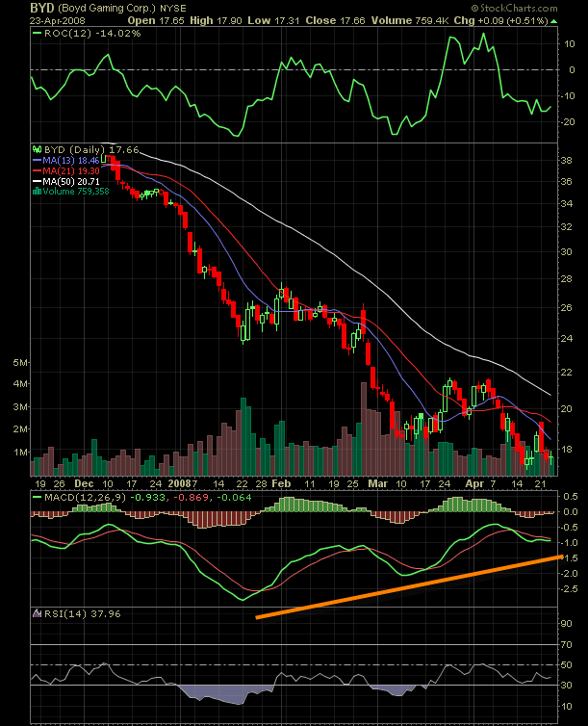Click the 3M volume axis label
This screenshot has height=726, width=588.
(20, 407)
